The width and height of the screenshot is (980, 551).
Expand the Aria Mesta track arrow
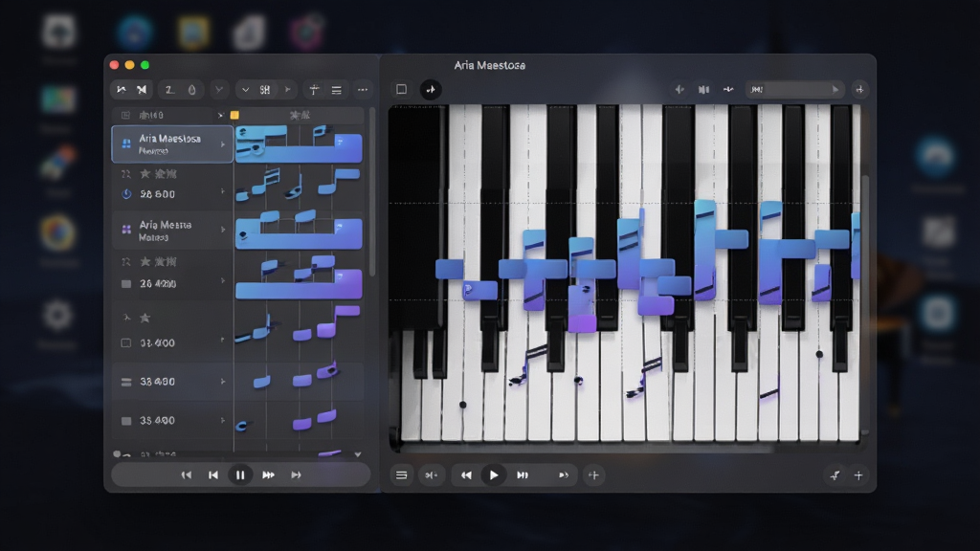(223, 230)
